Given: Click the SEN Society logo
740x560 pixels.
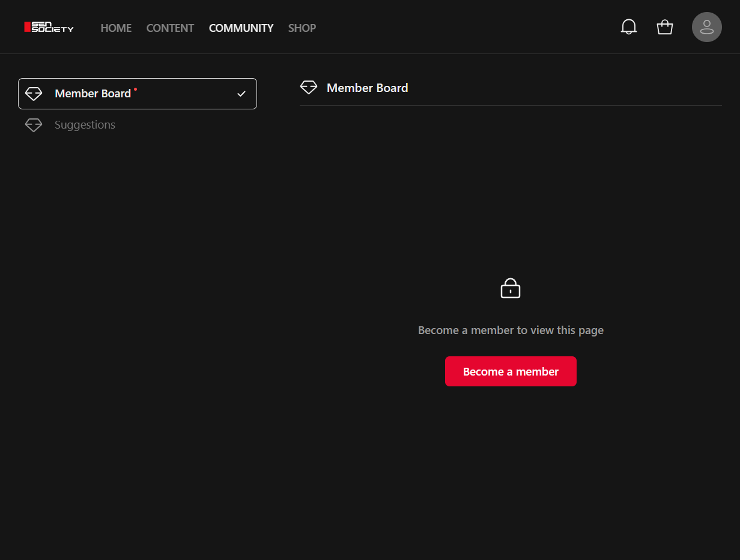Looking at the screenshot, I should pos(49,27).
